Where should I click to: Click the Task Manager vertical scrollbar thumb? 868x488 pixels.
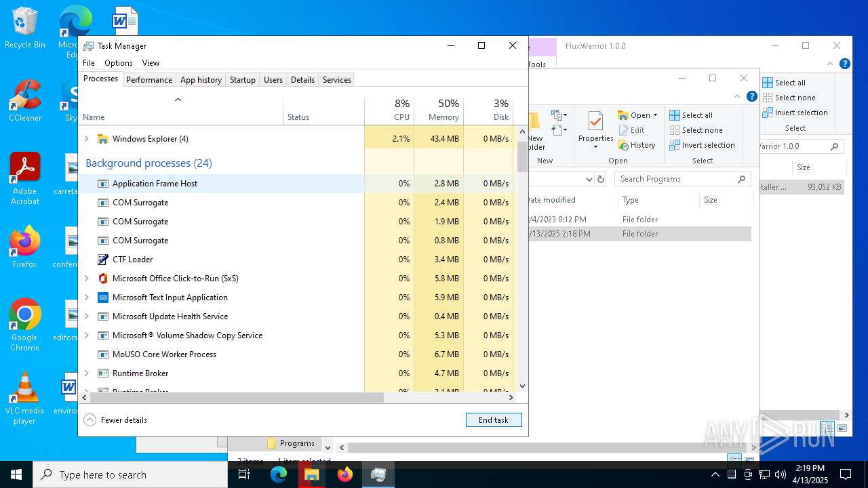click(x=522, y=157)
